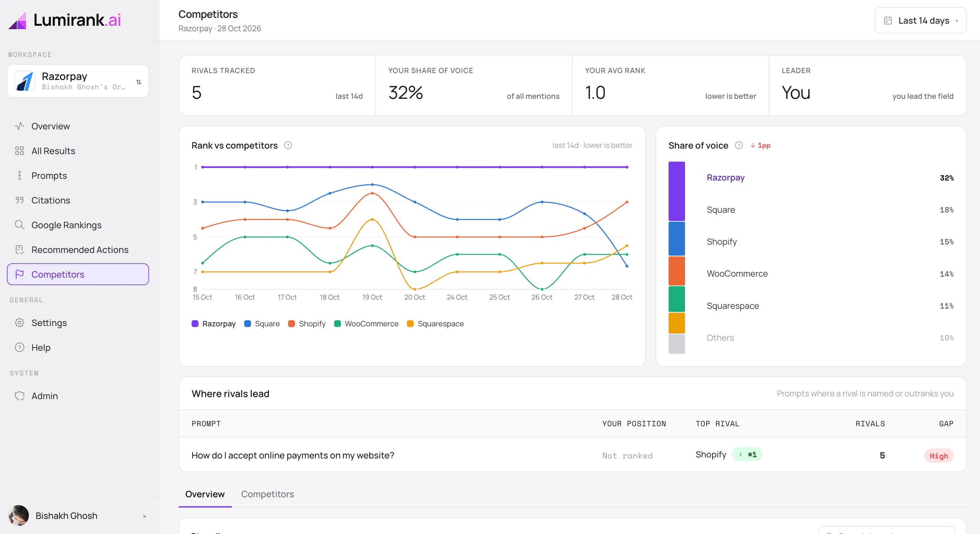The width and height of the screenshot is (980, 534).
Task: Toggle Square series in chart legend
Action: pos(262,324)
